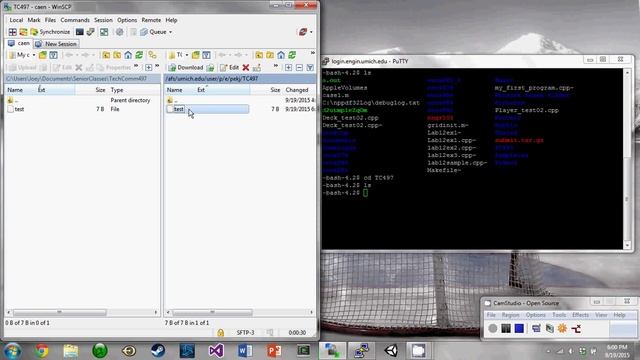Image resolution: width=640 pixels, height=360 pixels.
Task: Click remote panel open directory icon
Action: [196, 55]
